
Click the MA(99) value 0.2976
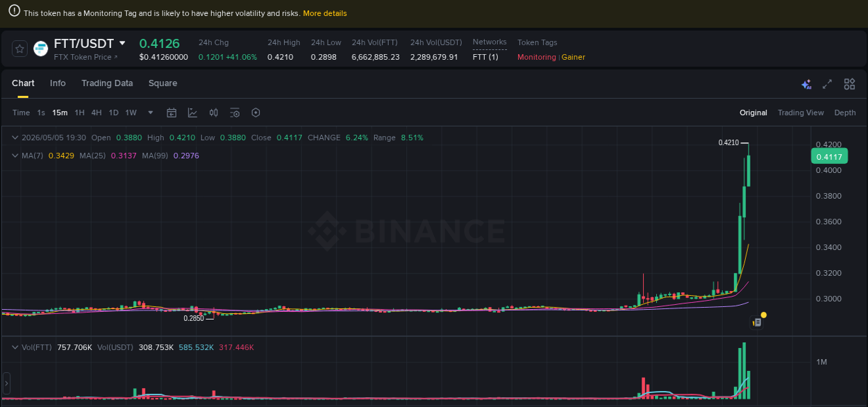[186, 156]
